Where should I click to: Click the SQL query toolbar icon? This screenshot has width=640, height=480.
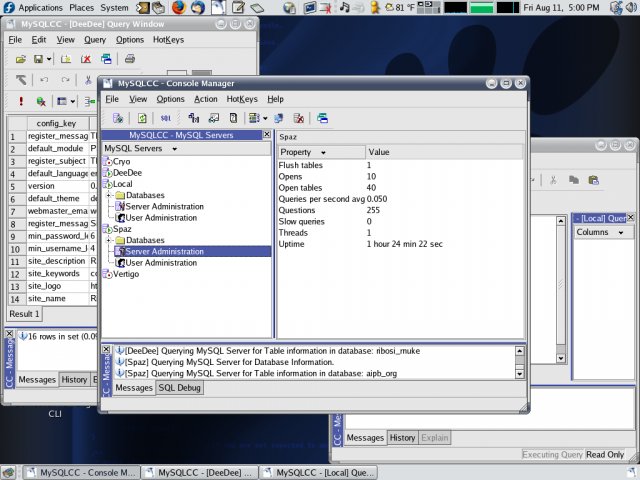coord(165,118)
